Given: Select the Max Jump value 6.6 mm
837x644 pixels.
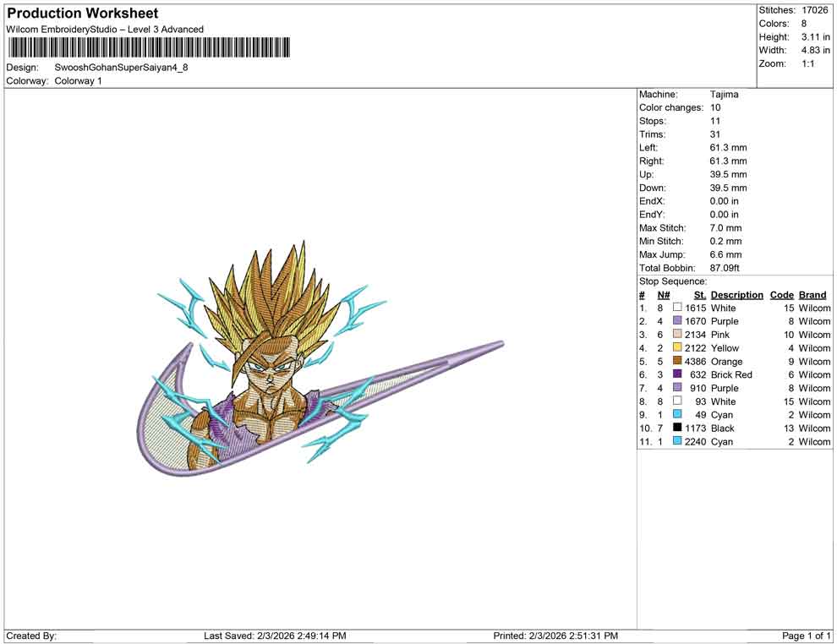Looking at the screenshot, I should pos(726,254).
